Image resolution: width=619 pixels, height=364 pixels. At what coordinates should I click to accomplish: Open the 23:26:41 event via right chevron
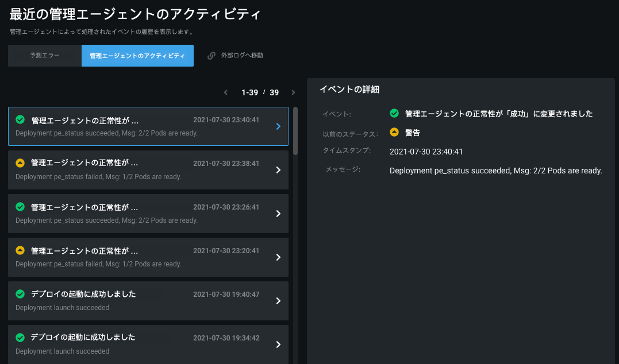[278, 214]
